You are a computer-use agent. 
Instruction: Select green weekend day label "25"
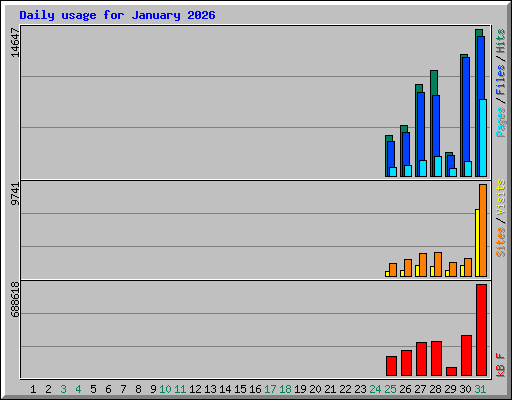(390, 389)
